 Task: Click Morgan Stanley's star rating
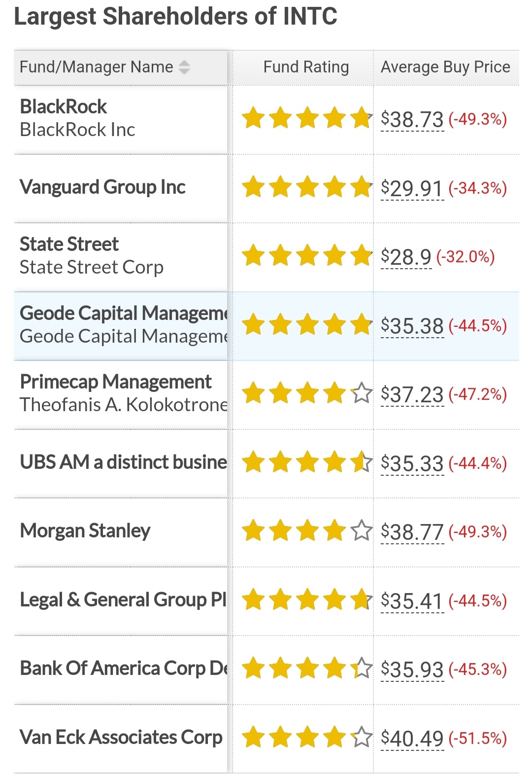[x=306, y=531]
